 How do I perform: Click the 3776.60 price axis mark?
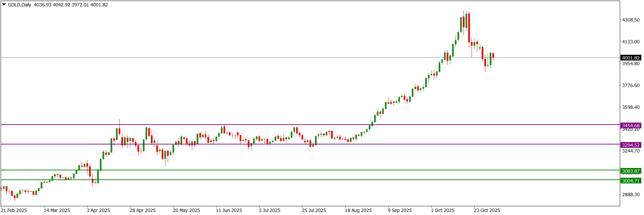point(631,85)
